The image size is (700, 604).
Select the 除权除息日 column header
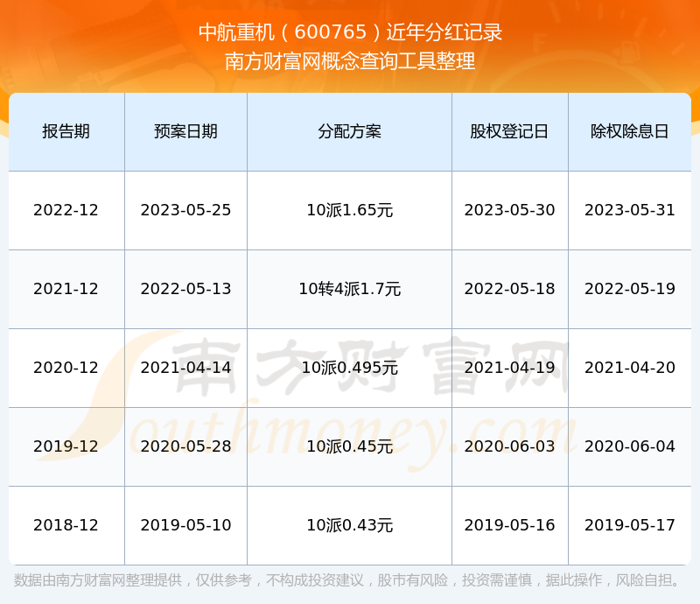629,131
